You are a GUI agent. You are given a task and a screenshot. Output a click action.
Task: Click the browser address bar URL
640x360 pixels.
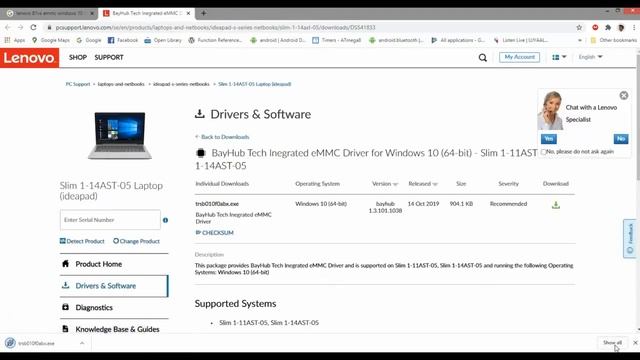215,27
